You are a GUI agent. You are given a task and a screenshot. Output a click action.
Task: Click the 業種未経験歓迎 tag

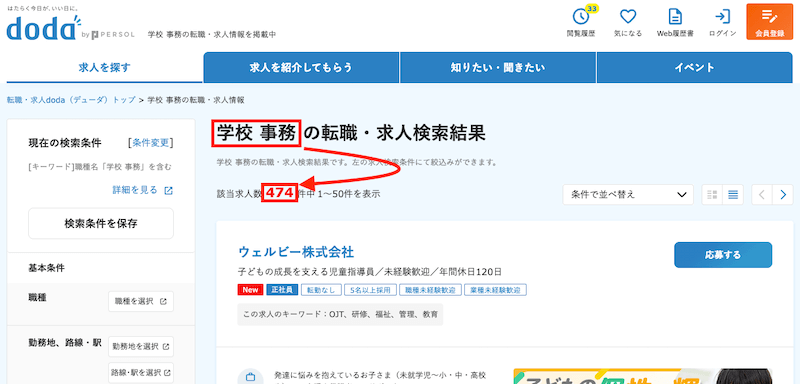click(496, 290)
